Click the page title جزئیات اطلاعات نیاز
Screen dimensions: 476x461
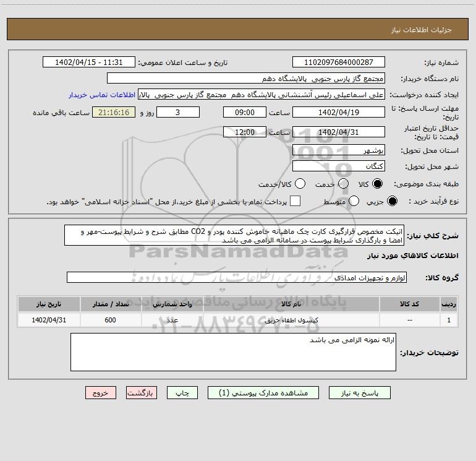421,30
